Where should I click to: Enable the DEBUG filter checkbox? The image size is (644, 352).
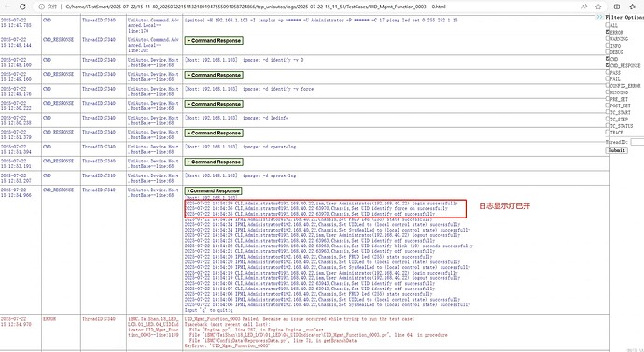tap(608, 51)
